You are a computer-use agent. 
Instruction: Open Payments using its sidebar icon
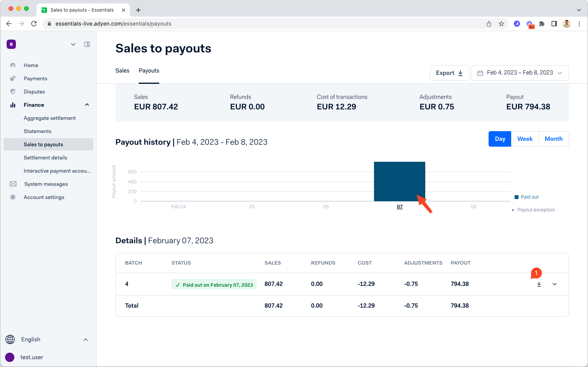[14, 78]
